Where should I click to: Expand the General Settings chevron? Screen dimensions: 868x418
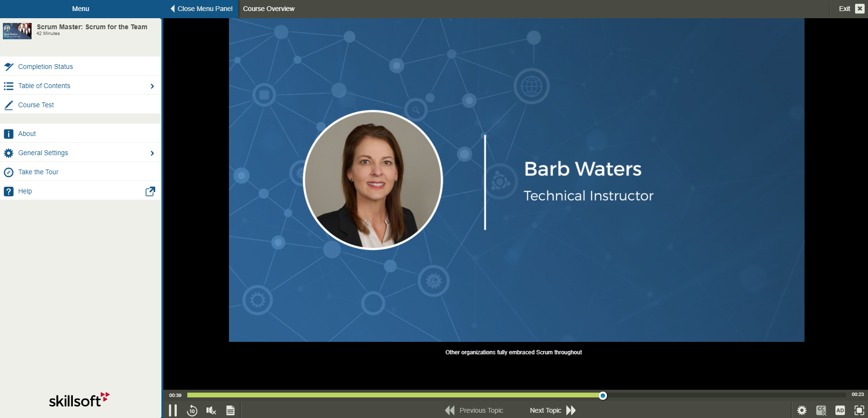click(x=152, y=153)
